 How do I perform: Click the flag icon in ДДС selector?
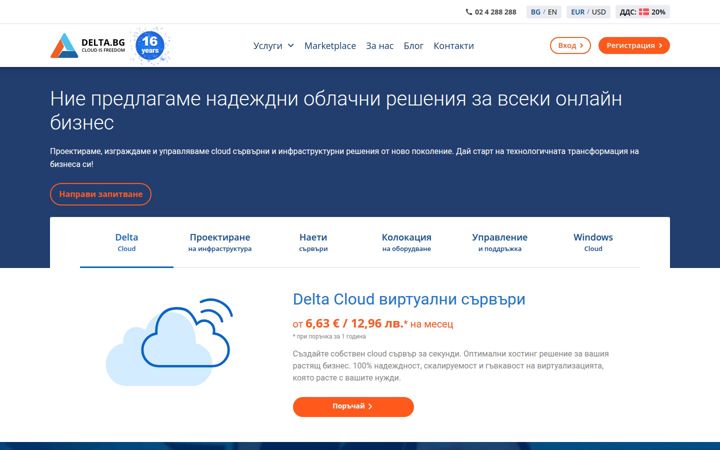[644, 12]
